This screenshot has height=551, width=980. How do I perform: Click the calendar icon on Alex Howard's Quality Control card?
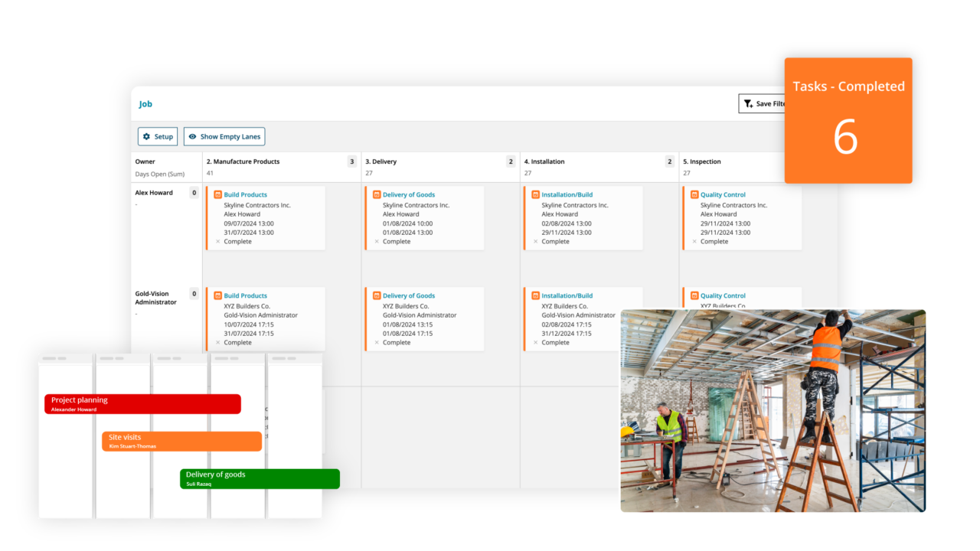click(x=694, y=195)
